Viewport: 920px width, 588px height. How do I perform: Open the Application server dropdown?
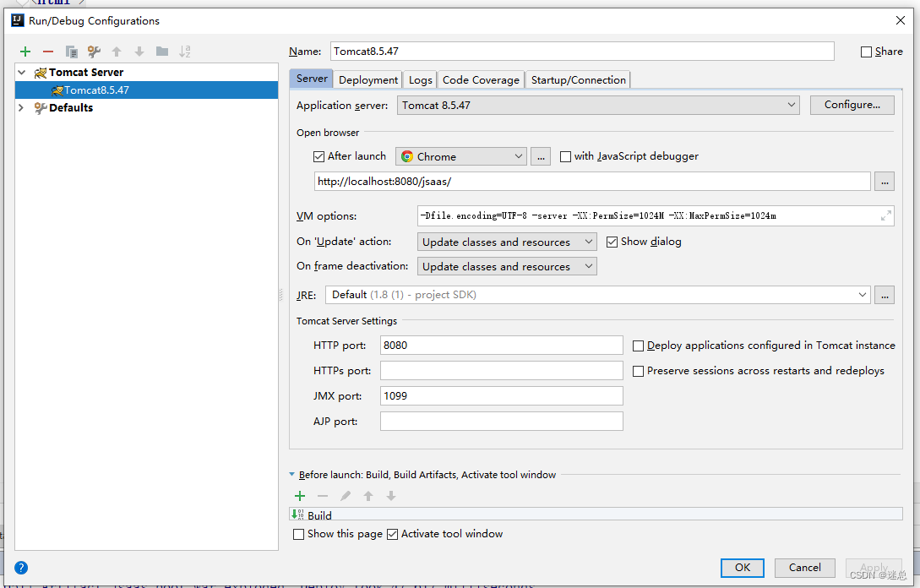598,105
